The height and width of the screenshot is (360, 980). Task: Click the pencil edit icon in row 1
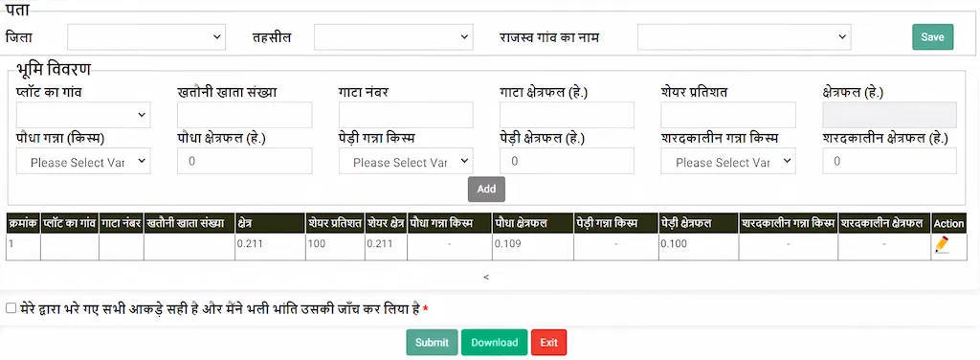point(942,244)
